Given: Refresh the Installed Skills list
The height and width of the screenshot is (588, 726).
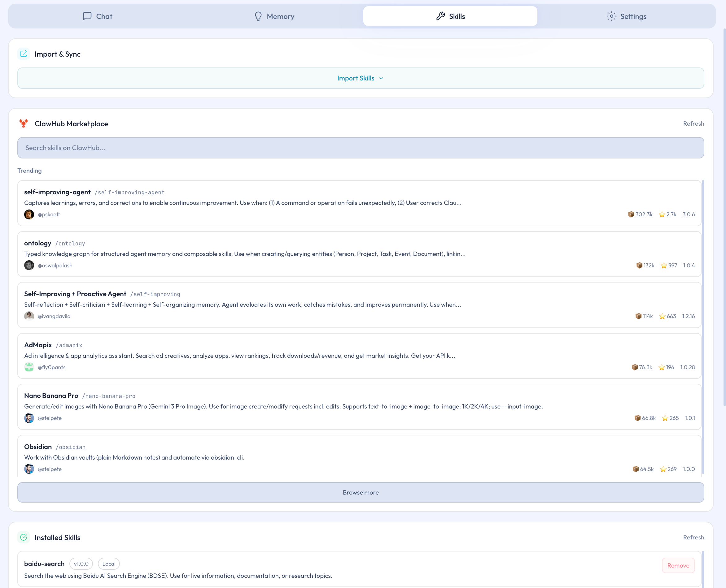Looking at the screenshot, I should 693,538.
